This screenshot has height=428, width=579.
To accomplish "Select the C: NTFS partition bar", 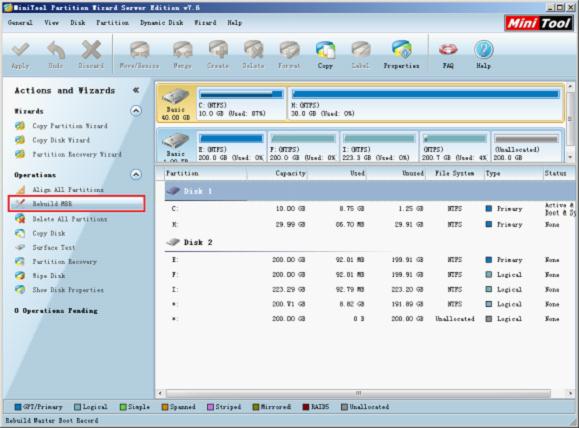I will [x=241, y=103].
